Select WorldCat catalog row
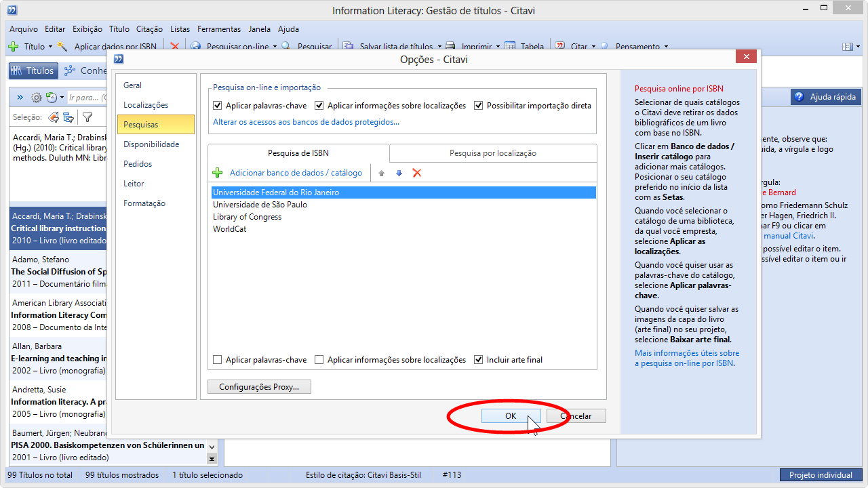The image size is (868, 488). [403, 229]
